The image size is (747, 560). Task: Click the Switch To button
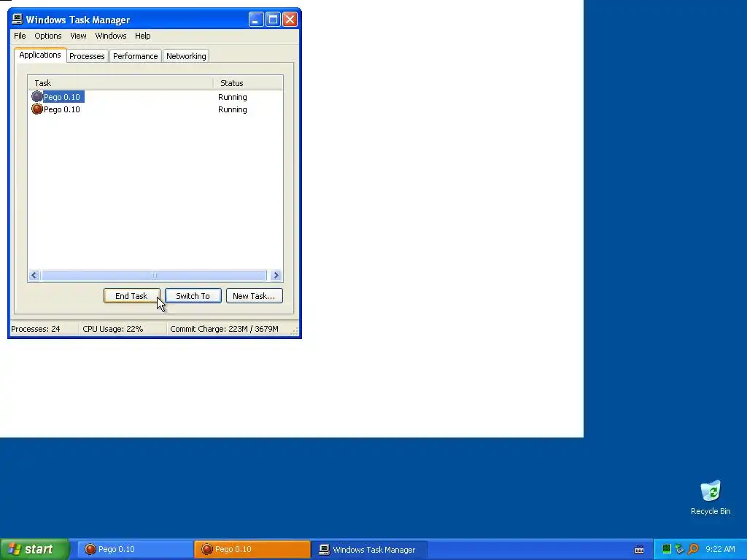coord(193,296)
